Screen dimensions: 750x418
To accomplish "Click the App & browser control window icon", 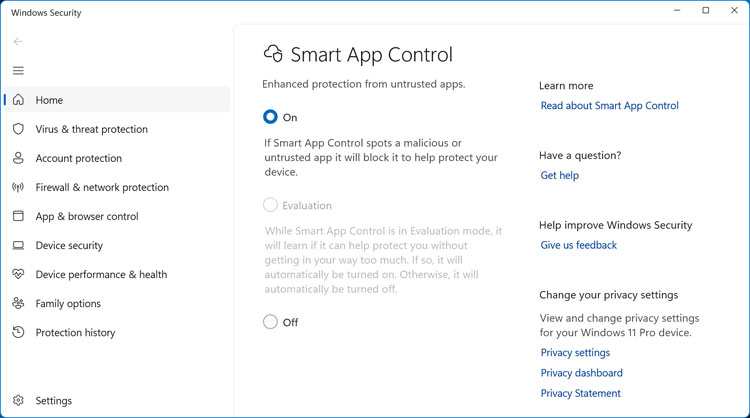I will coord(18,216).
